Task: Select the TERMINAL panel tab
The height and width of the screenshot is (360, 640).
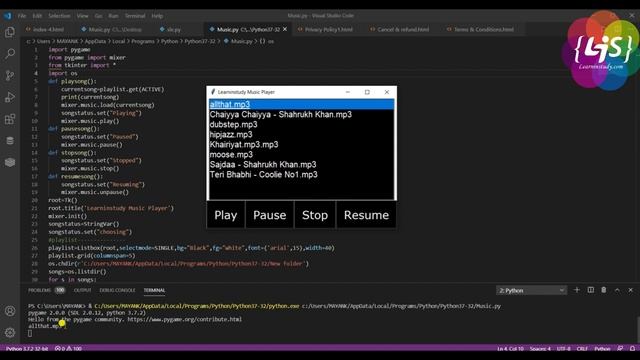Action: pos(154,290)
